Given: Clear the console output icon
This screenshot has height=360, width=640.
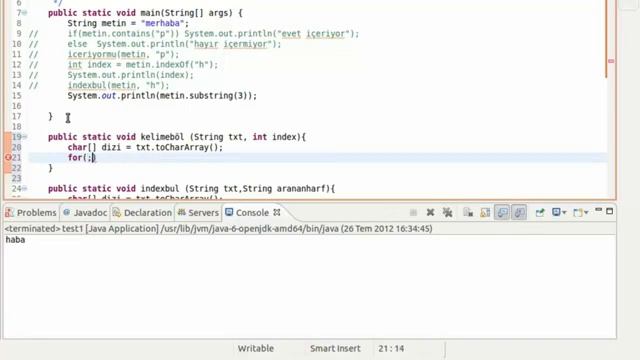Looking at the screenshot, I should pyautogui.click(x=468, y=212).
